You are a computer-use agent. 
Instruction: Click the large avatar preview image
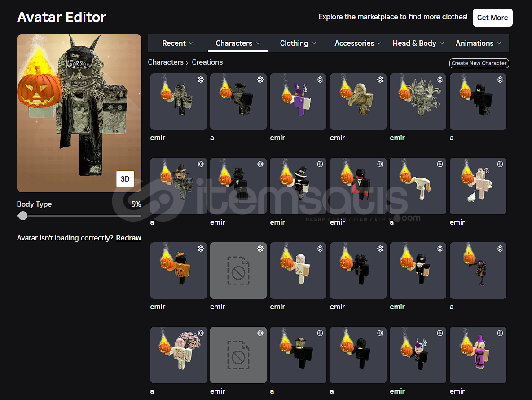(x=79, y=113)
